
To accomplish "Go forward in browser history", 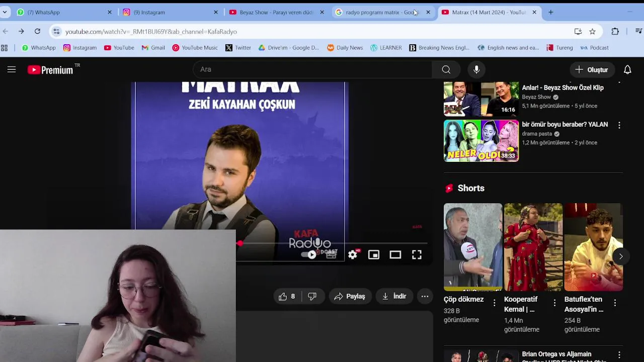I will [x=21, y=31].
